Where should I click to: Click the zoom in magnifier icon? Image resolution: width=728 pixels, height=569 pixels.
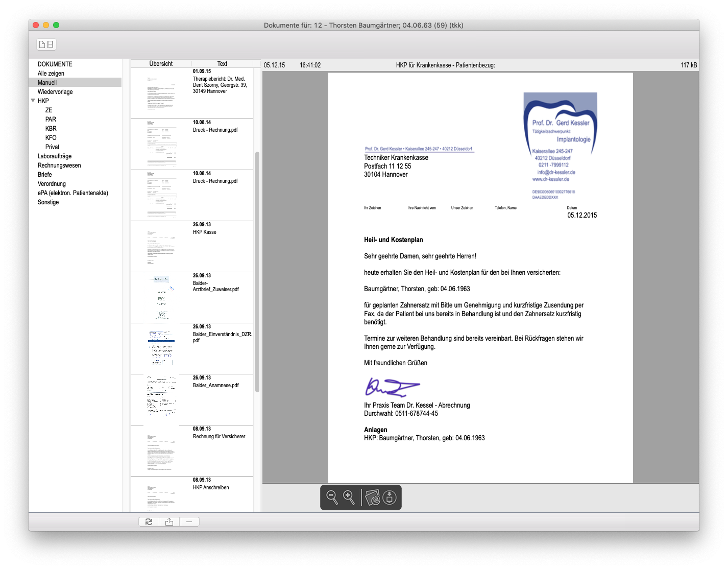pyautogui.click(x=349, y=497)
